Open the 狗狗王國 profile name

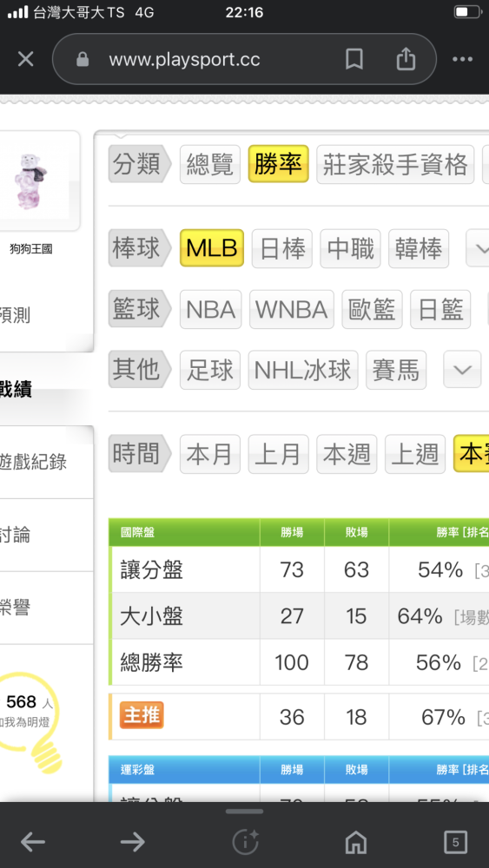(31, 249)
